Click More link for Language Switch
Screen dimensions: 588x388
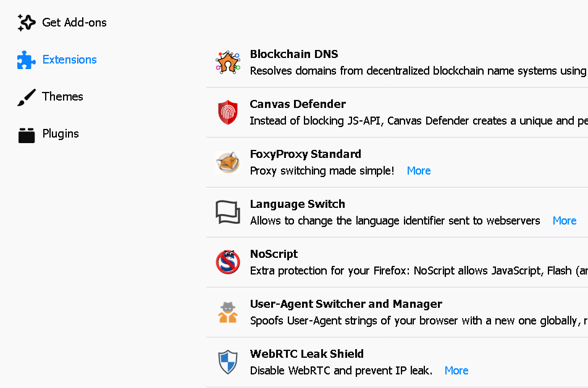pos(565,221)
